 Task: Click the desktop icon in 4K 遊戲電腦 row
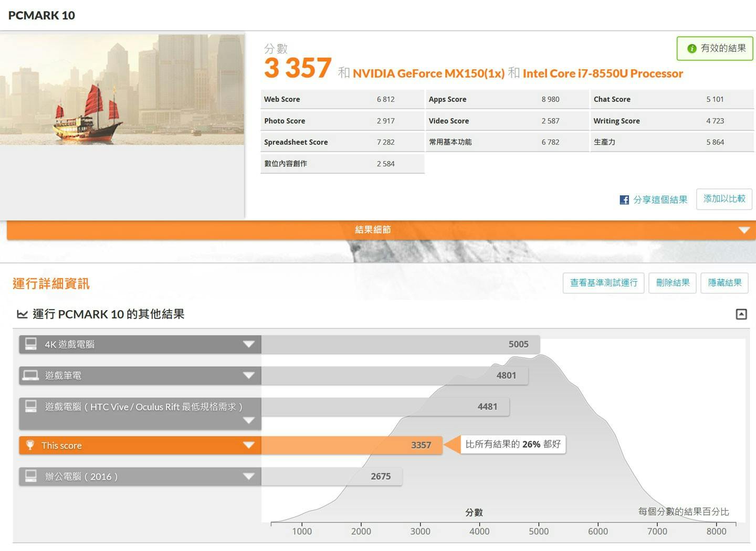[x=31, y=344]
